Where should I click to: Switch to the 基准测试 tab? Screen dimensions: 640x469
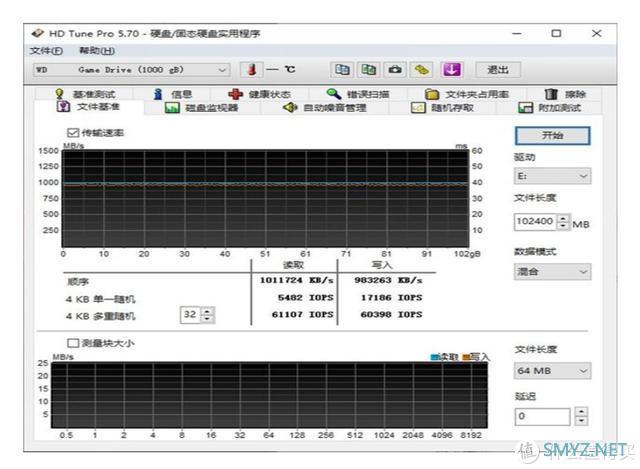point(85,94)
